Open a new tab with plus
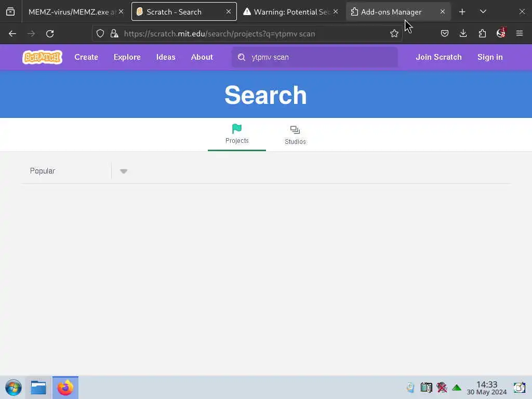Viewport: 532px width, 399px height. pos(462,12)
